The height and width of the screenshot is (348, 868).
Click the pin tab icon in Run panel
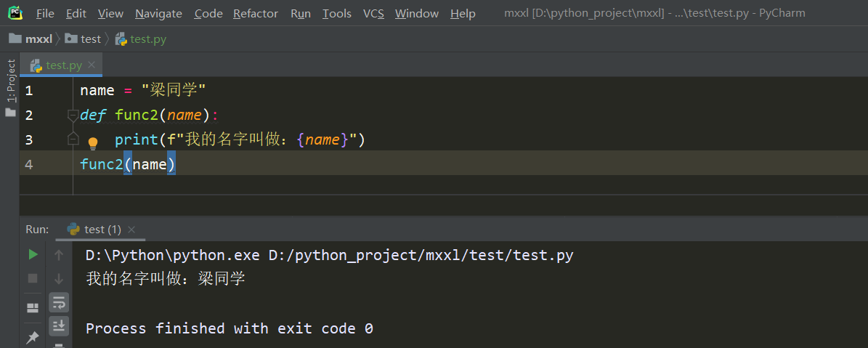(x=33, y=337)
